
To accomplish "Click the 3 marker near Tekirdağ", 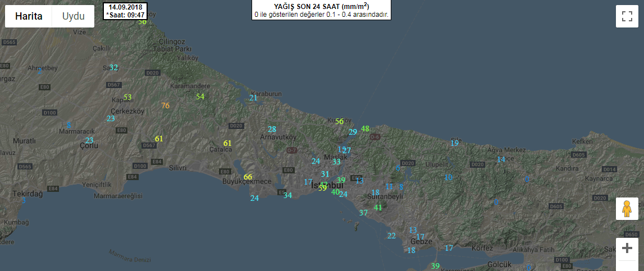I will (x=24, y=201).
